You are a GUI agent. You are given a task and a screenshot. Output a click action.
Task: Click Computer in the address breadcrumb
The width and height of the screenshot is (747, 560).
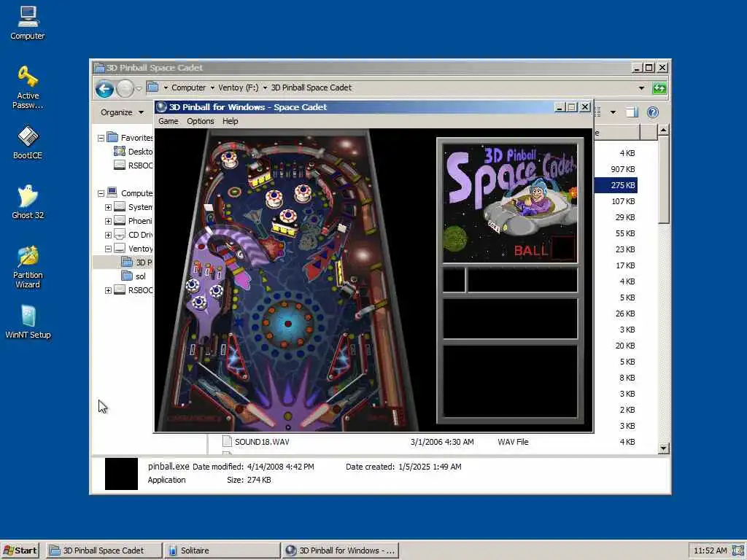(x=188, y=87)
